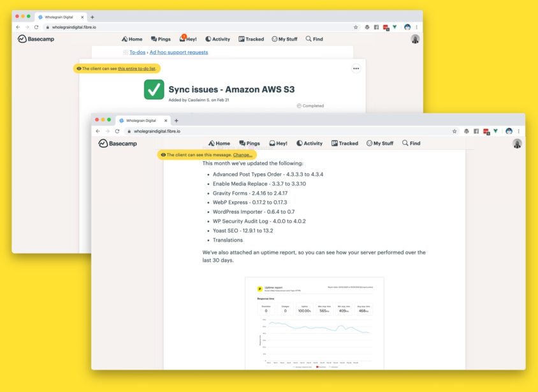This screenshot has height=392, width=538.
Task: Click the green V extension icon in the front window
Action: pos(495,131)
